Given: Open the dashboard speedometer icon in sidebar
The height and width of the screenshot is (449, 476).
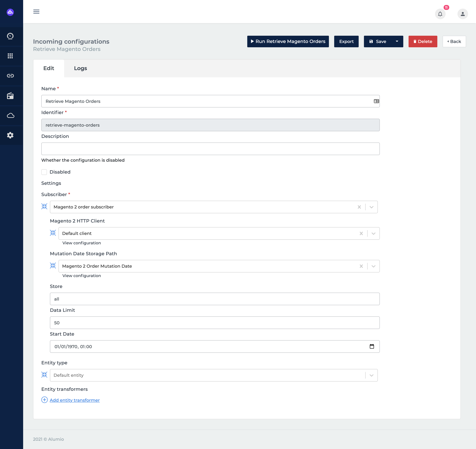Looking at the screenshot, I should 10,36.
